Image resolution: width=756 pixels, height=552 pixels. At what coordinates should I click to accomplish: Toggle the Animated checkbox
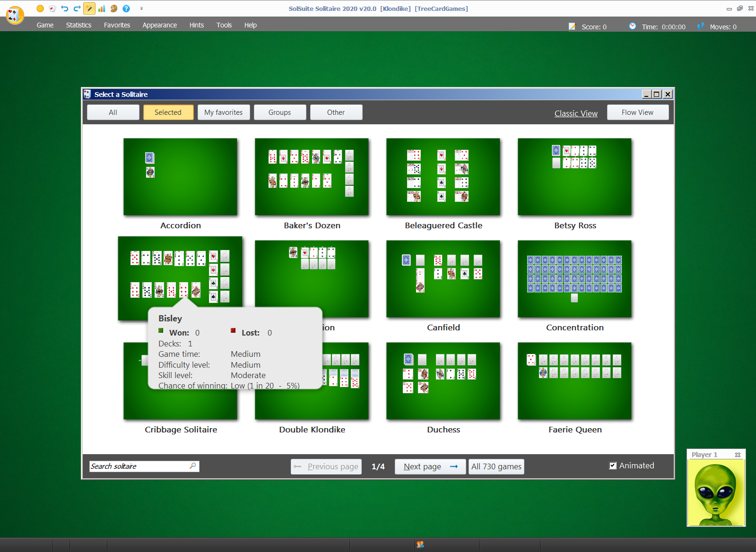(613, 466)
